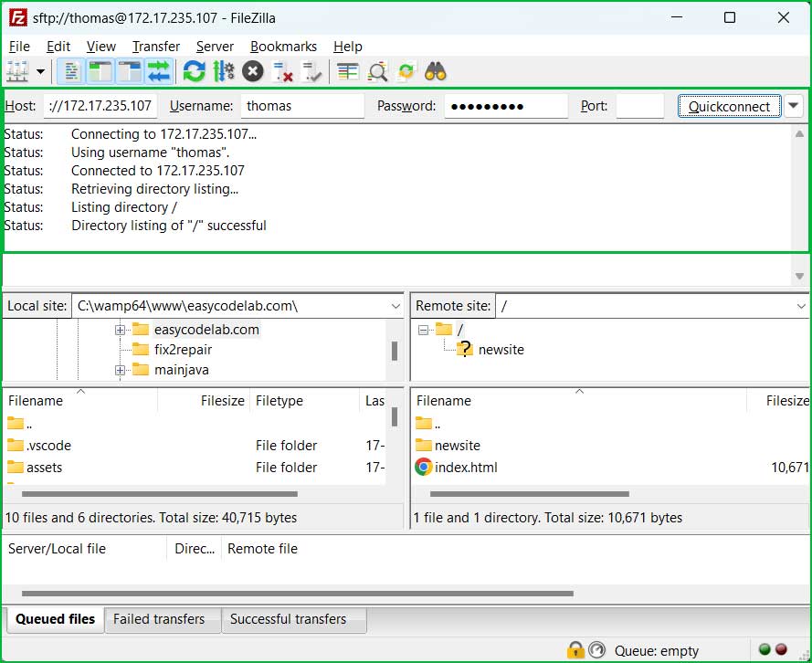The width and height of the screenshot is (812, 663).
Task: Toggle message log display
Action: coord(71,71)
